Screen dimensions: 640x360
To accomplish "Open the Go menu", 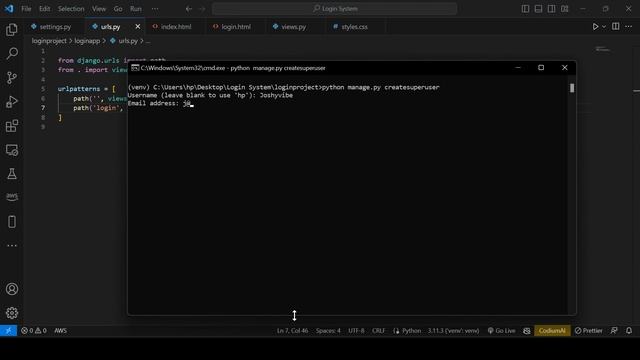I will point(118,9).
